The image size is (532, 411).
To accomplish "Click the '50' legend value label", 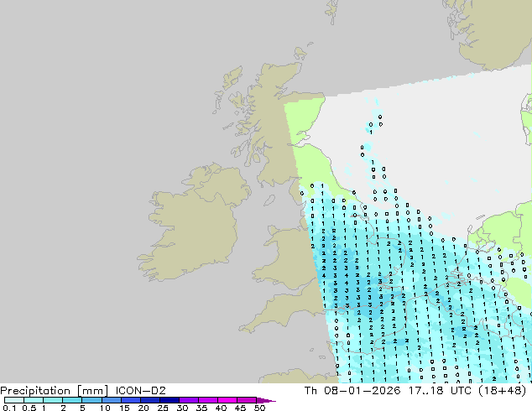I will point(259,408).
